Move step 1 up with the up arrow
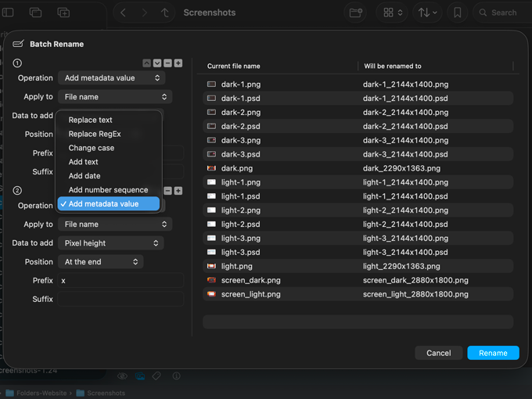Image resolution: width=532 pixels, height=399 pixels. point(147,63)
